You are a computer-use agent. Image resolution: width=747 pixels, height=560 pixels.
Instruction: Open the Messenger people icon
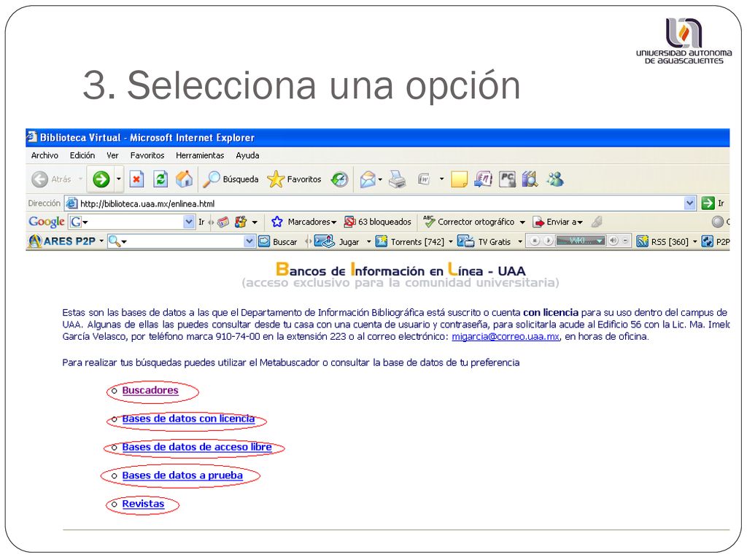pos(555,179)
